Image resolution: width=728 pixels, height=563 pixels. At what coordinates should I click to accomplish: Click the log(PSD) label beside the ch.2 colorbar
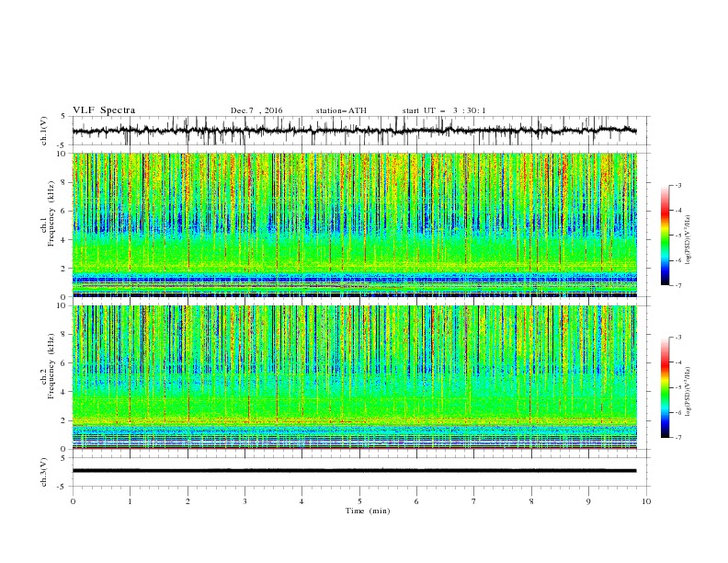coord(688,391)
